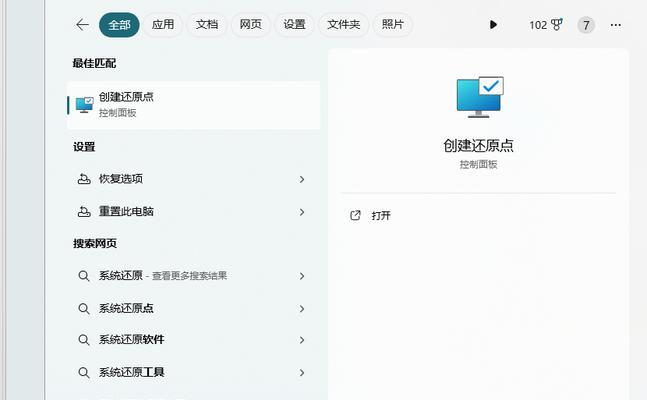Switch to the 照片 filter tab
The image size is (647, 400).
tap(394, 25)
